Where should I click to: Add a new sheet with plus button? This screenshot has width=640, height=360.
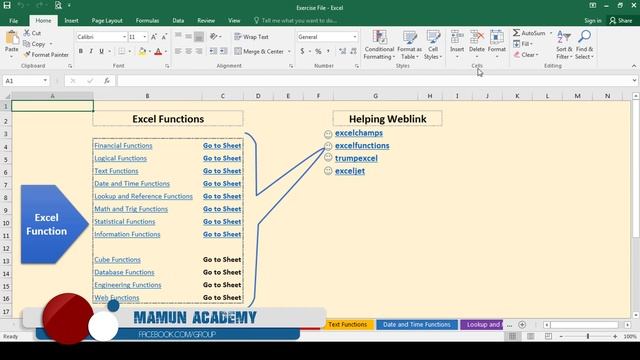point(522,324)
